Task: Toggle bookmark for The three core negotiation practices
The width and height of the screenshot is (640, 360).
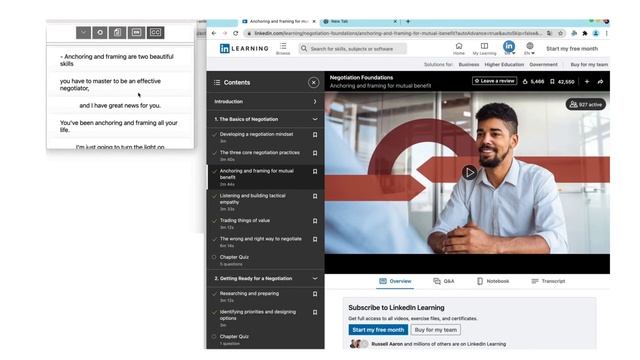Action: pos(315,153)
